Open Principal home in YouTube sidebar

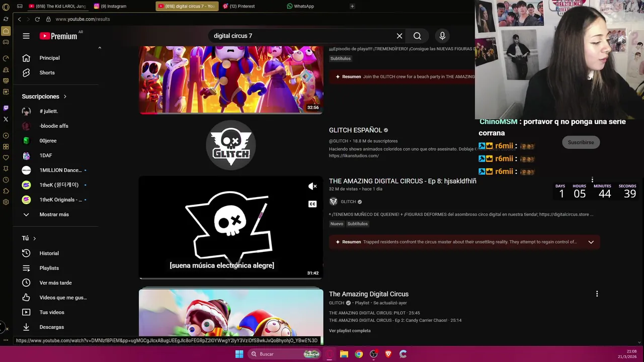click(x=49, y=58)
